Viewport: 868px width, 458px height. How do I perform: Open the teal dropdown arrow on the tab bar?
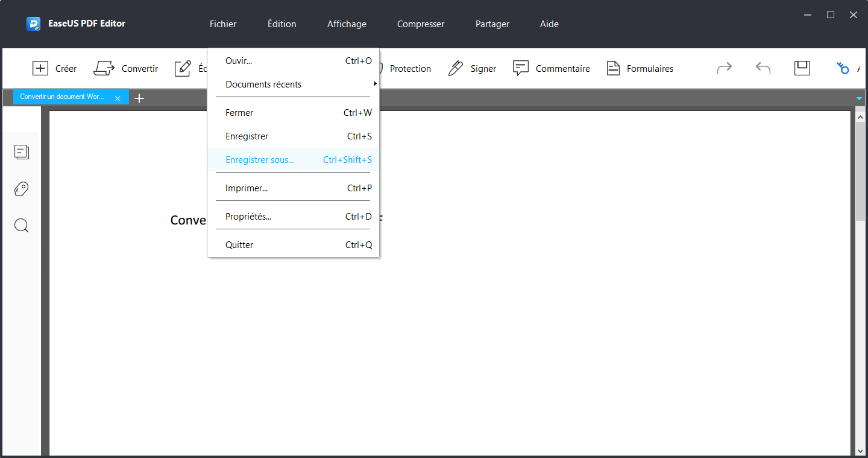click(x=859, y=98)
